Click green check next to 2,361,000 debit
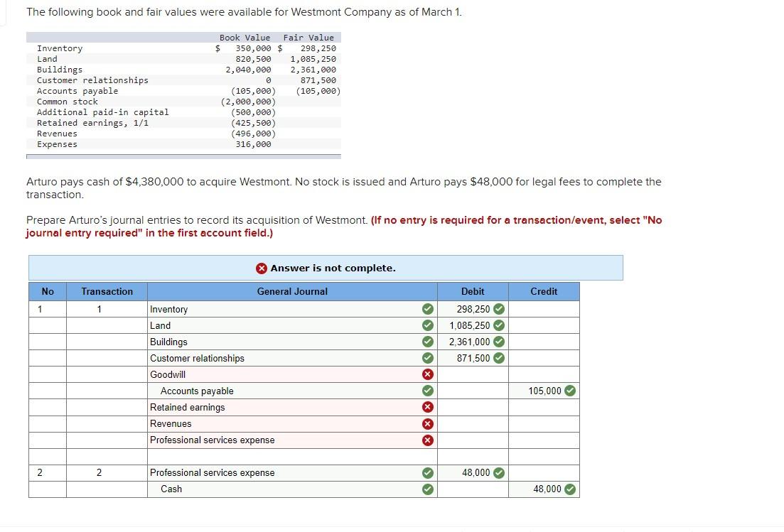The width and height of the screenshot is (784, 532). (x=499, y=342)
